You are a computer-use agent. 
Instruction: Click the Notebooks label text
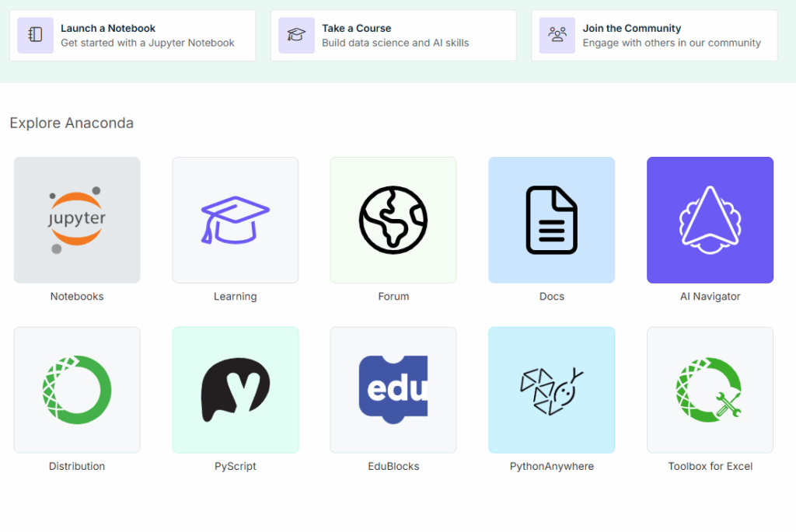pyautogui.click(x=77, y=297)
